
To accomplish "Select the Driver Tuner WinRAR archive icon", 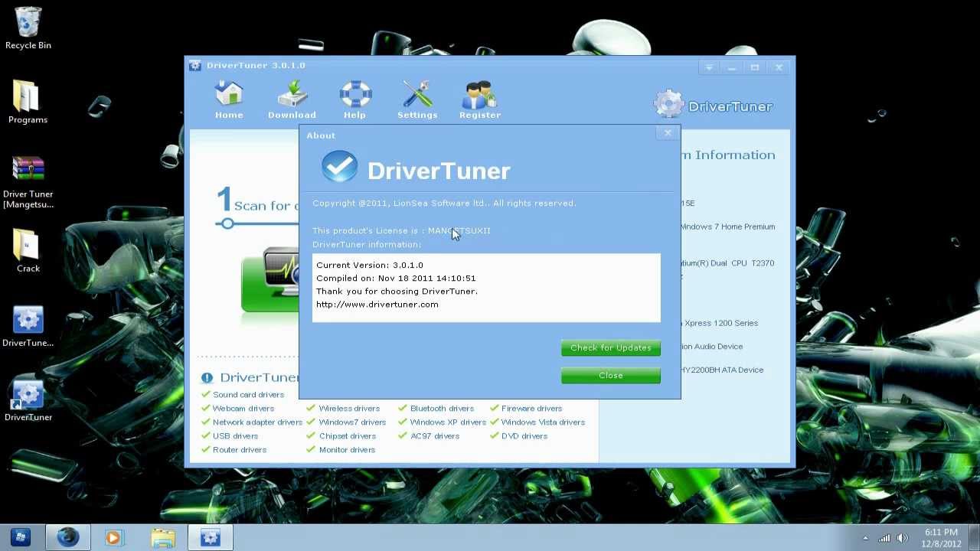I will 28,182.
